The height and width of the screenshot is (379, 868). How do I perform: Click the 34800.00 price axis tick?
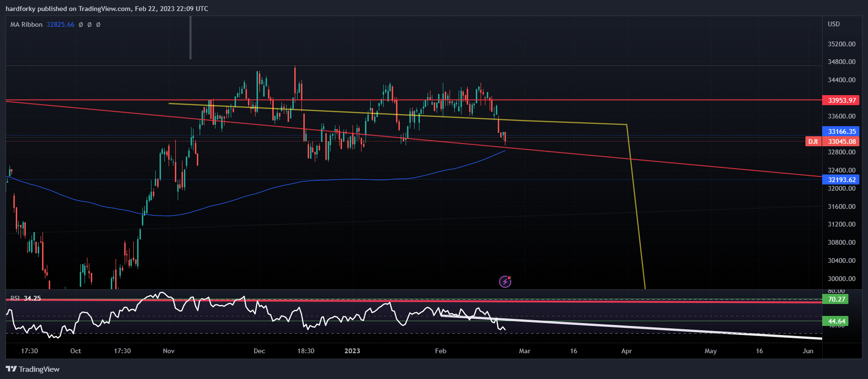pos(841,62)
